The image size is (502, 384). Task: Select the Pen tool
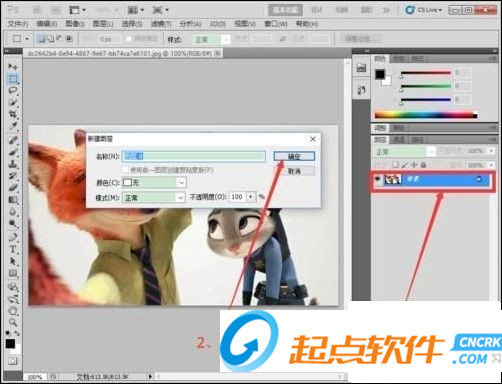pos(13,237)
